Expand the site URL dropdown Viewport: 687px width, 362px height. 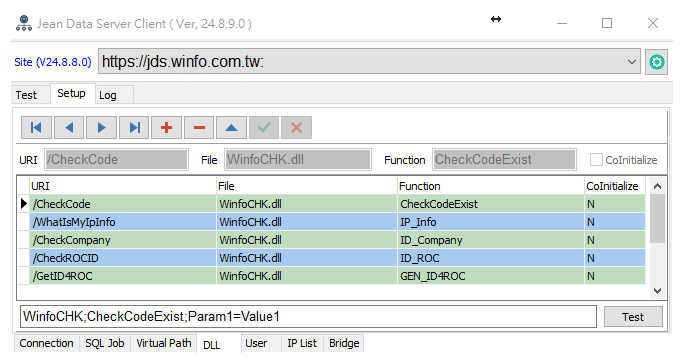631,62
